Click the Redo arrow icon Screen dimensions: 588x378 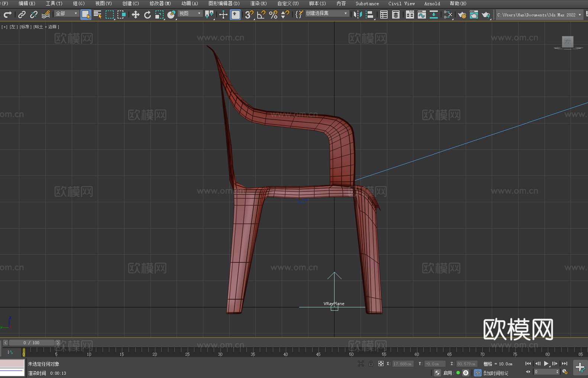7,14
